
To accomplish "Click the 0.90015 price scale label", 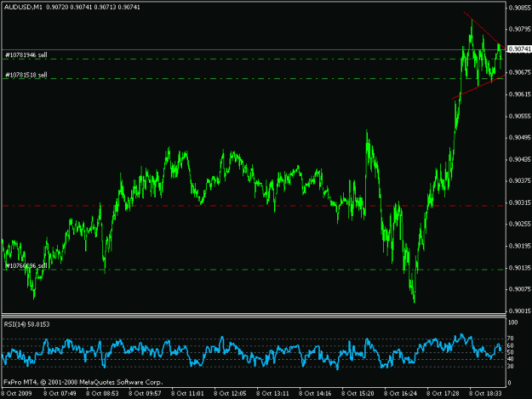I will [x=519, y=311].
